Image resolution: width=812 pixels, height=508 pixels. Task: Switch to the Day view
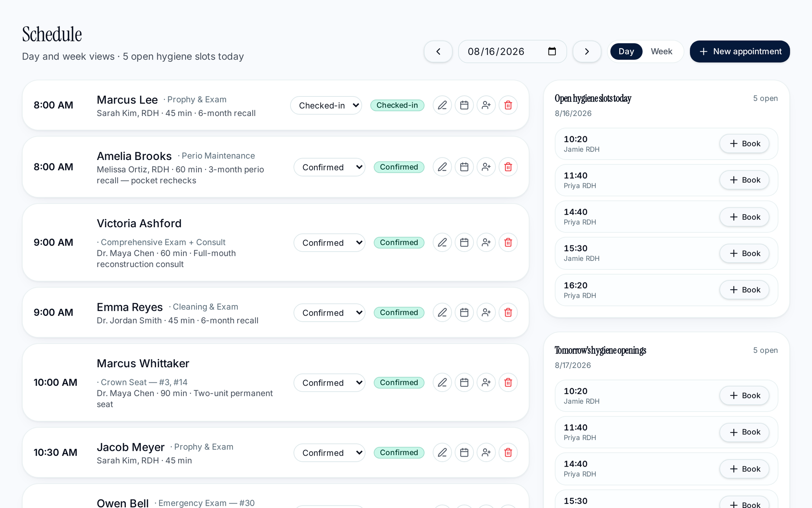[626, 51]
